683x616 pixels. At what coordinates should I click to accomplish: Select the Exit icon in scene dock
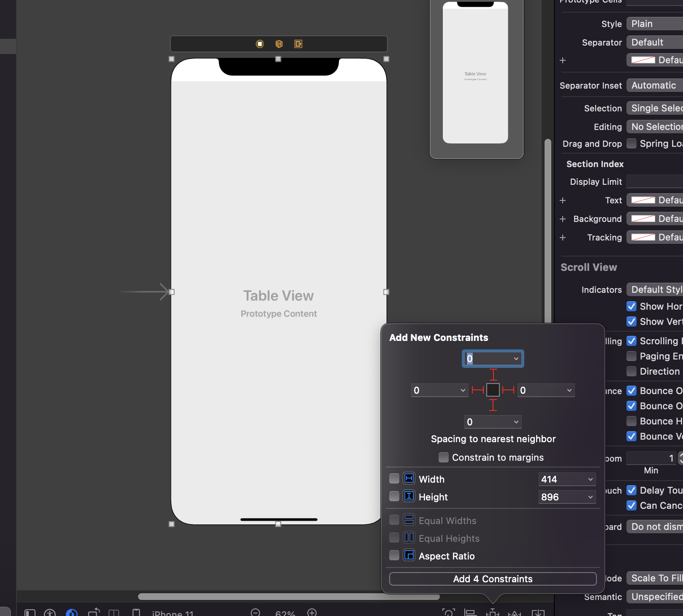point(298,44)
